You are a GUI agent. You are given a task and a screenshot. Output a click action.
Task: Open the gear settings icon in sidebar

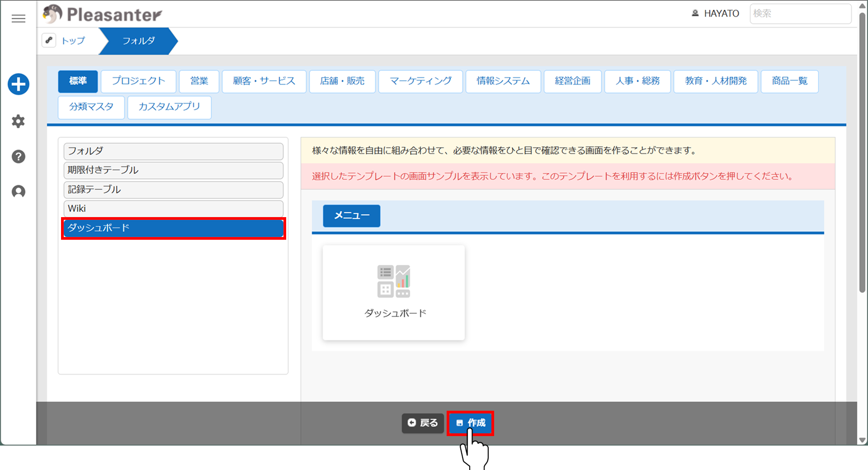click(x=18, y=121)
